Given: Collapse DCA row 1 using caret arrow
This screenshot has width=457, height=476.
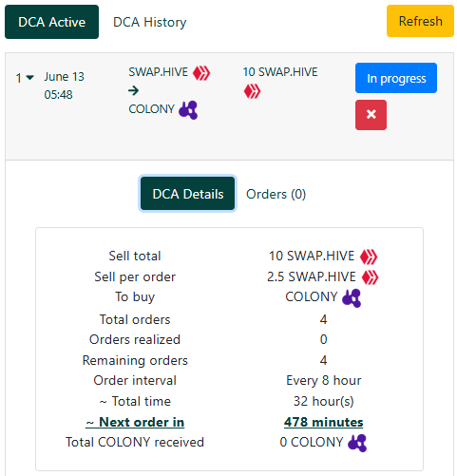Looking at the screenshot, I should 30,77.
